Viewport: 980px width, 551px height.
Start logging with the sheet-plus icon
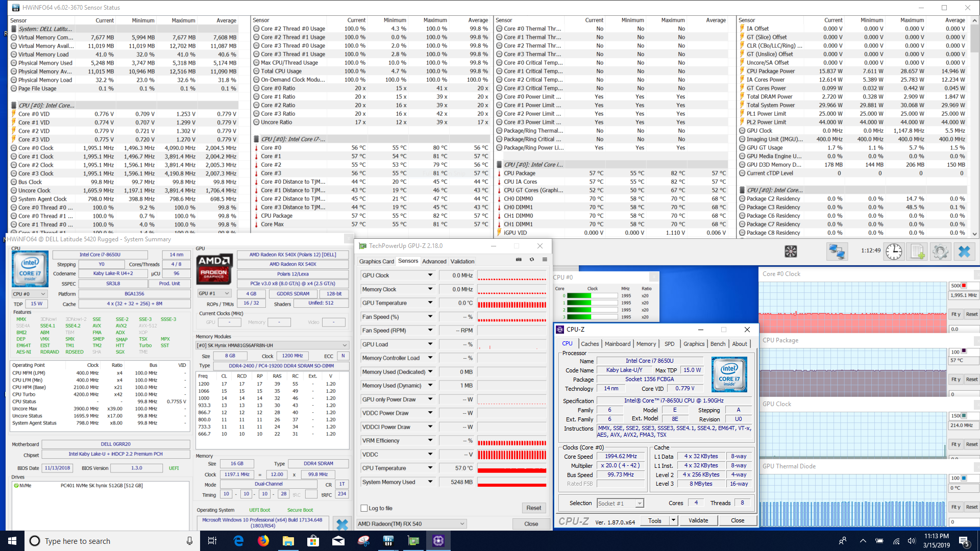[917, 252]
